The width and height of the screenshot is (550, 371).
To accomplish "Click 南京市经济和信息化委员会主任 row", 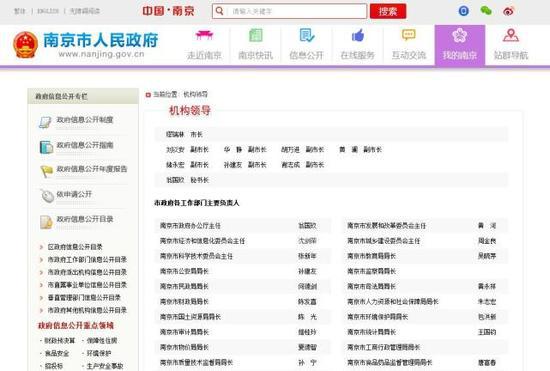I will [x=243, y=241].
